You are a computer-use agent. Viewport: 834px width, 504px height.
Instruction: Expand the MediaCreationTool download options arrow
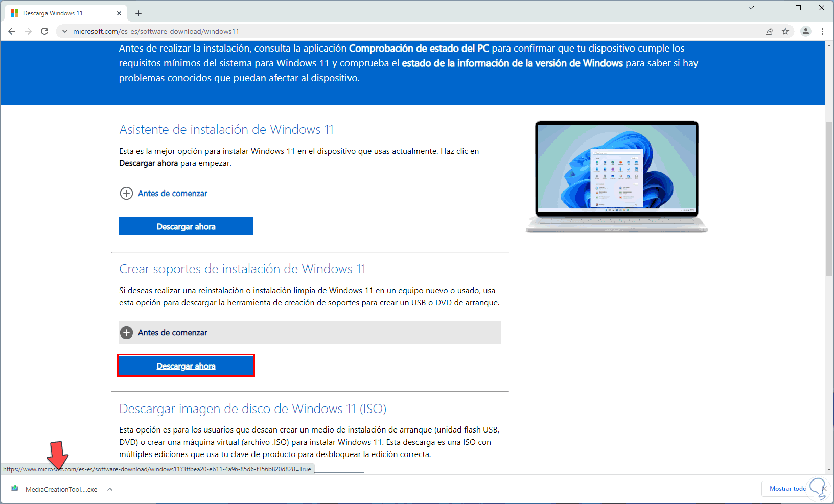coord(110,489)
